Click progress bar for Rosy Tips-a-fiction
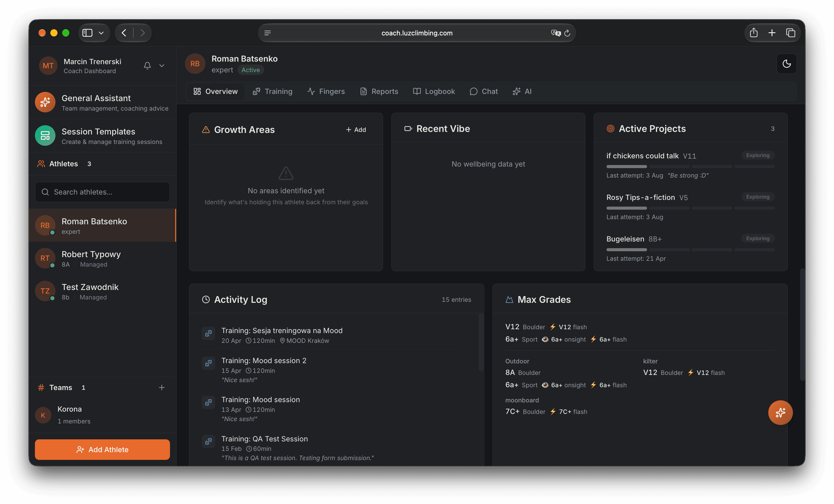This screenshot has height=504, width=834. click(x=690, y=208)
